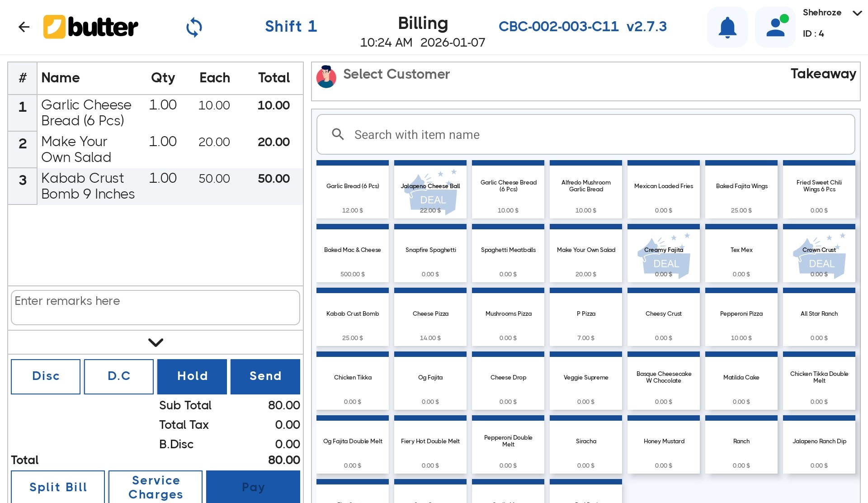Add Garlic Bread (6 Pcs) item
This screenshot has width=868, height=503.
tap(353, 190)
